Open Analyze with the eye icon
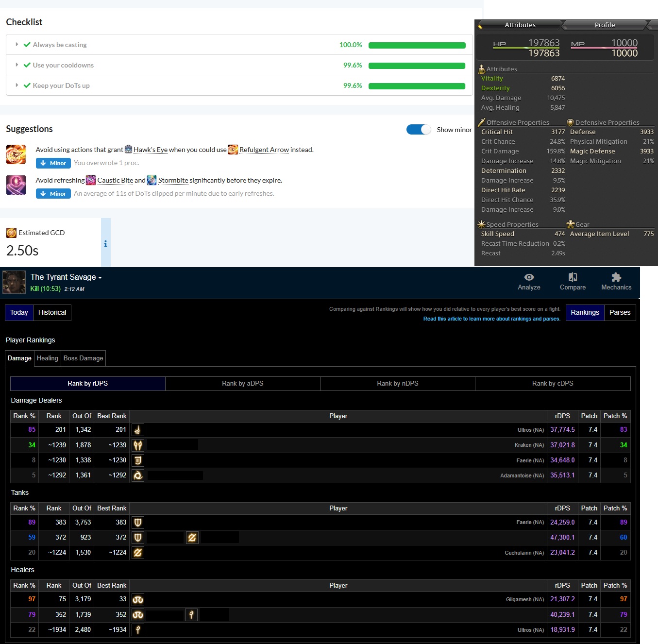Image resolution: width=658 pixels, height=644 pixels. [529, 277]
